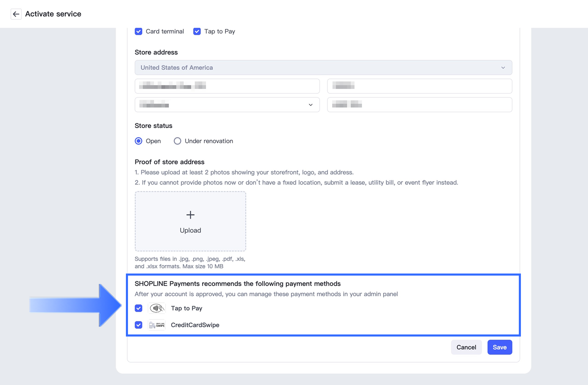Click the Upload label in proof area
Screen dimensions: 588x385
point(190,231)
